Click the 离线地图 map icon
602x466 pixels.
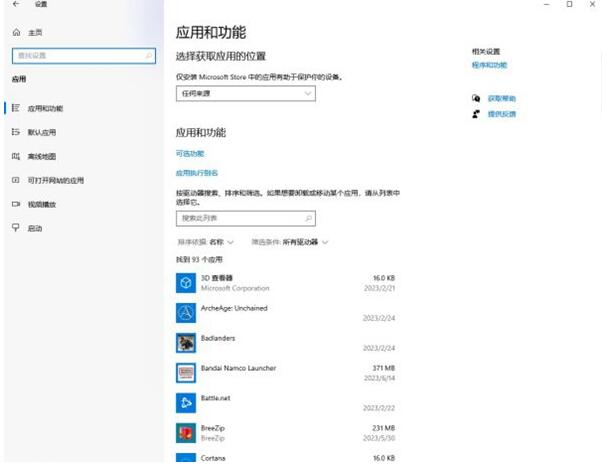(16, 156)
